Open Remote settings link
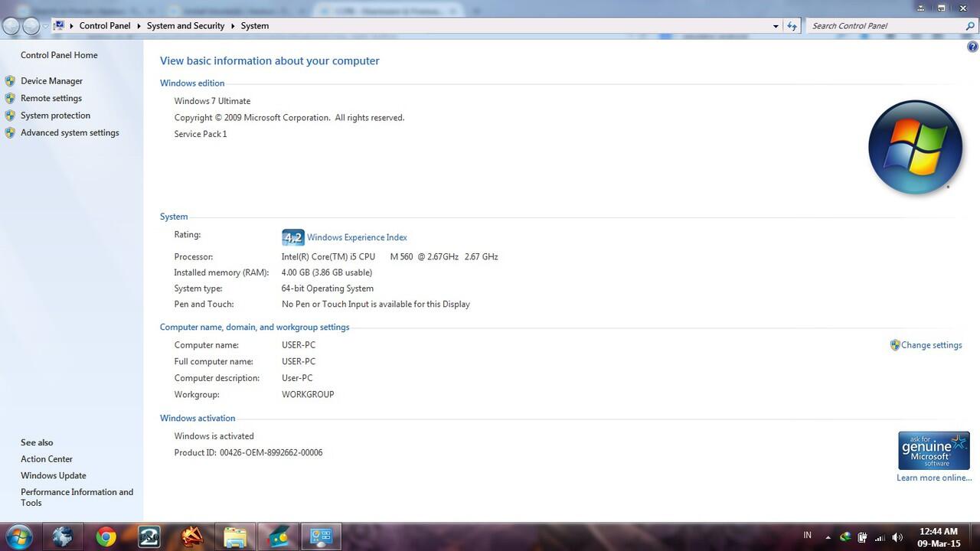The width and height of the screenshot is (980, 551). [51, 98]
